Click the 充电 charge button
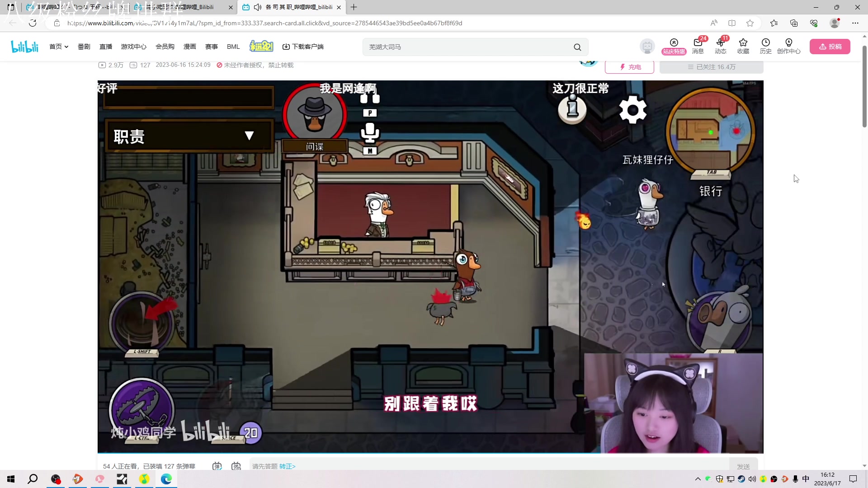Viewport: 868px width, 488px height. [x=629, y=67]
